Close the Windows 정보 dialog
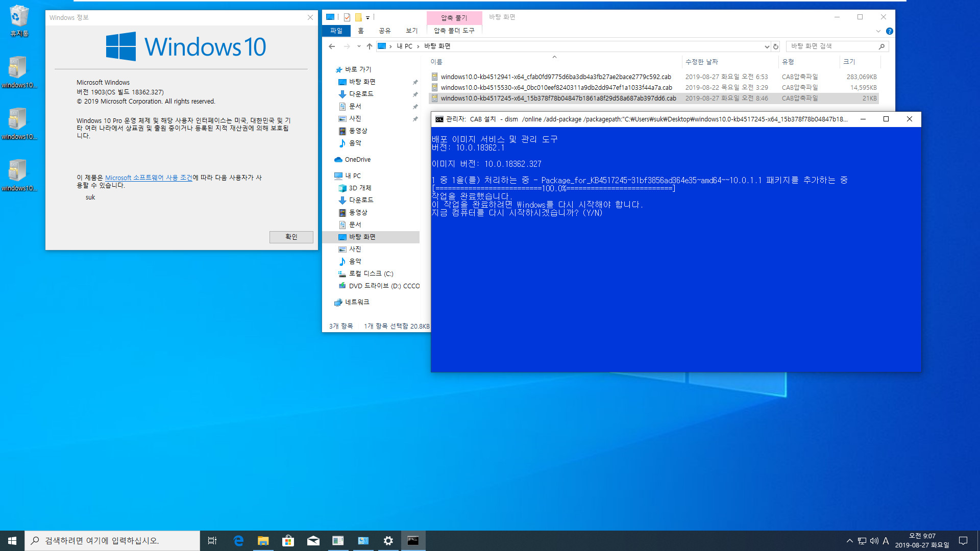 (310, 17)
